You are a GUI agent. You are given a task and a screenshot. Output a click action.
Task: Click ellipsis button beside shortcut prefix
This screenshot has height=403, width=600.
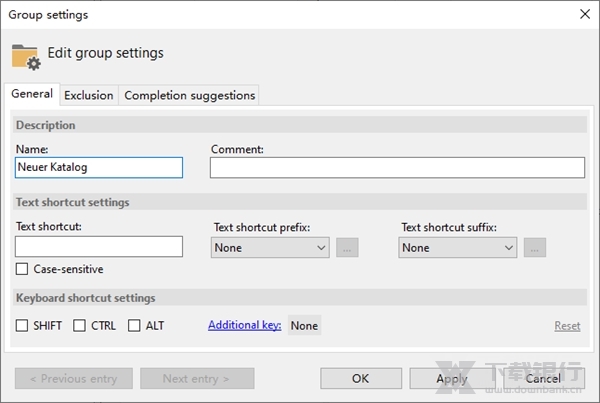click(347, 247)
